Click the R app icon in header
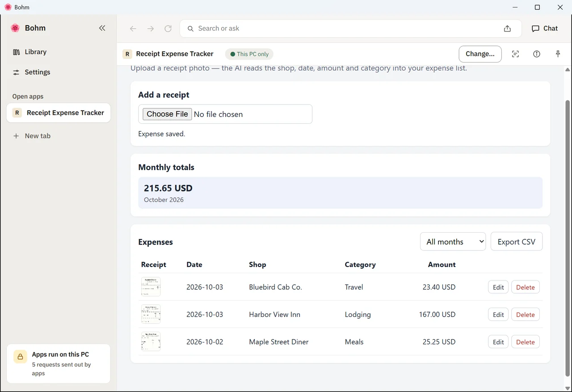This screenshot has height=392, width=572. pos(127,54)
